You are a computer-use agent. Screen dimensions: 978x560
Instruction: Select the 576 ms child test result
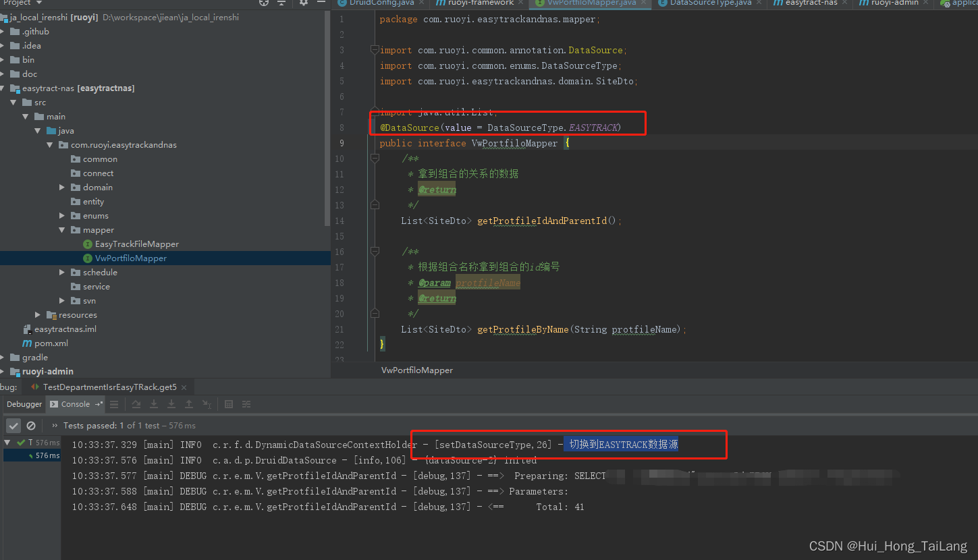[31, 455]
